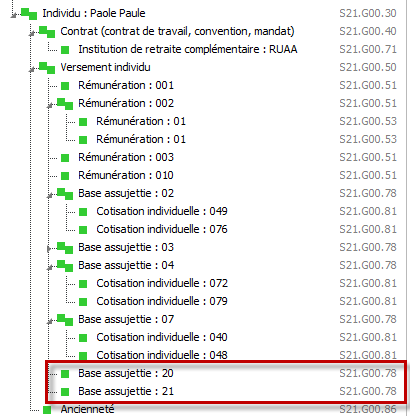Screen dimensions: 410x416
Task: Click code S21.G00.30 on the Individu row
Action: pos(368,13)
